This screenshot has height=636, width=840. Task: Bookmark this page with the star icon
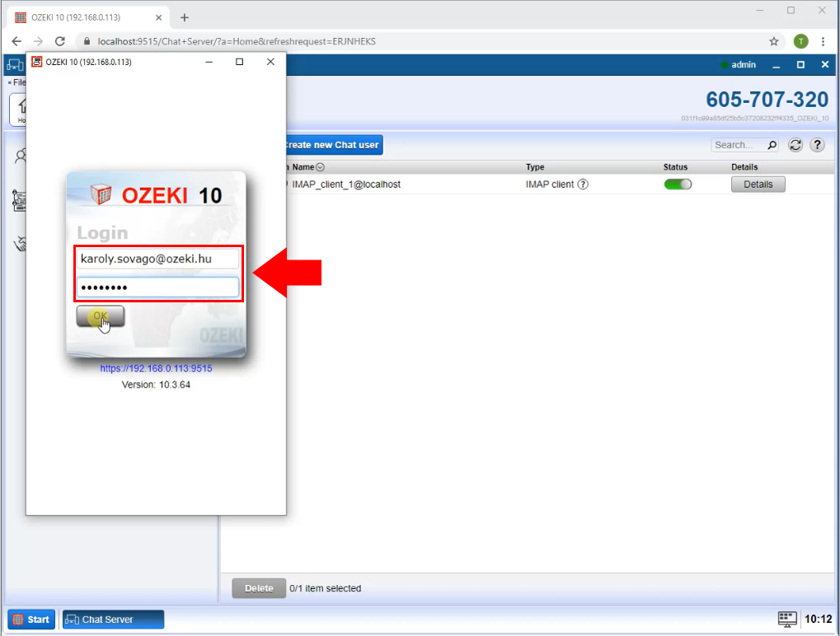[773, 41]
